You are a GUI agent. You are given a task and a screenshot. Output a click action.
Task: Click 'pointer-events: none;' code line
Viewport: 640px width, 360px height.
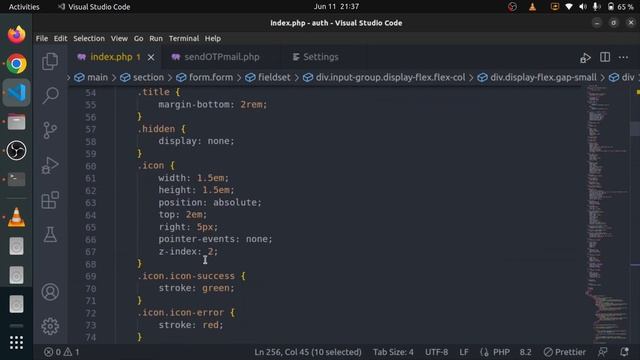coord(215,239)
